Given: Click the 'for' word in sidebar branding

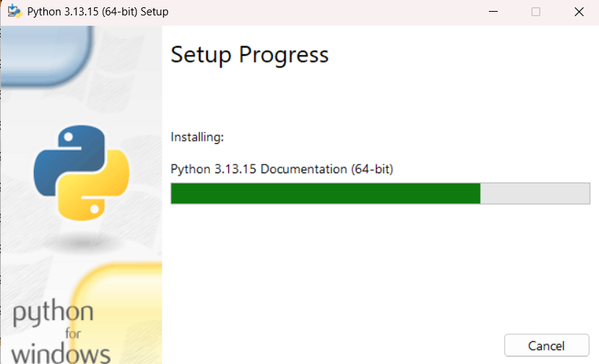Looking at the screenshot, I should (x=73, y=333).
